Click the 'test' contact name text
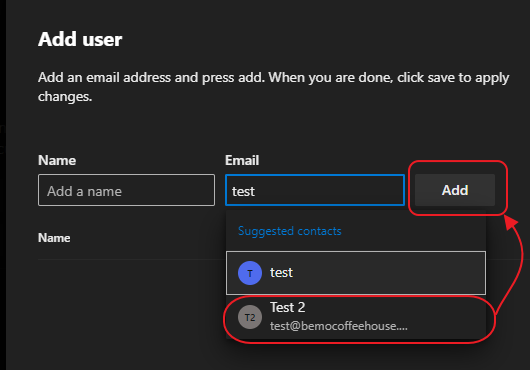 (281, 272)
